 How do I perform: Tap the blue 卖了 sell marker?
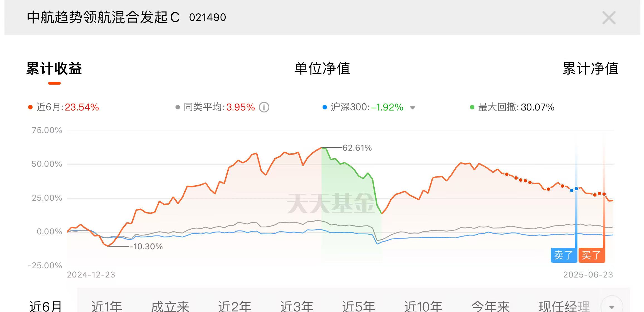[x=564, y=255]
